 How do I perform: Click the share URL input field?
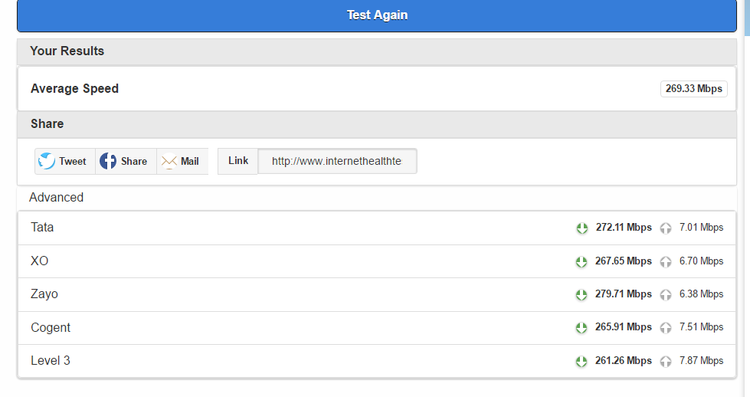pos(337,161)
